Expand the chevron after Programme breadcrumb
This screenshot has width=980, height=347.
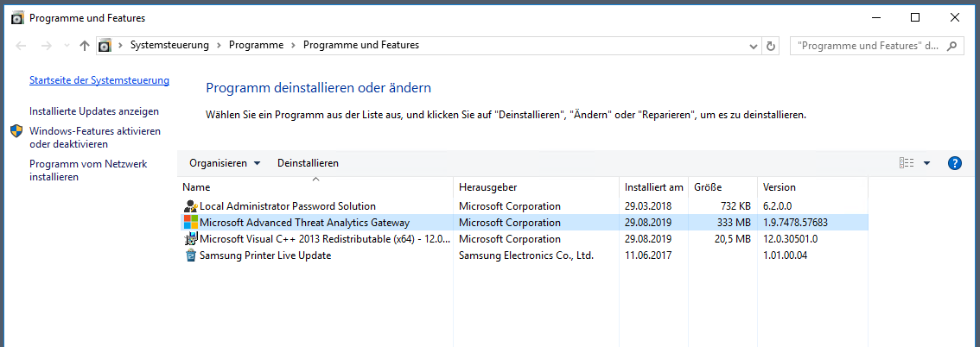[293, 46]
